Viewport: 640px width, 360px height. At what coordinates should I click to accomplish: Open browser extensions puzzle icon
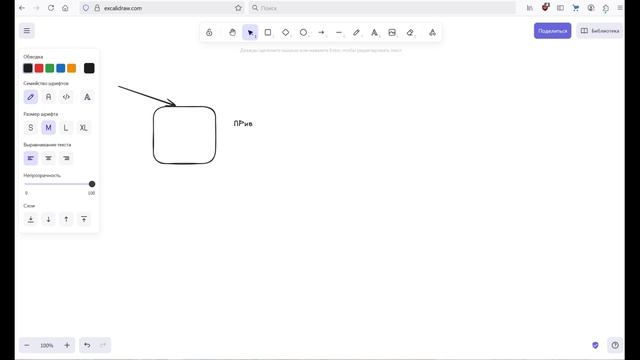[x=606, y=8]
